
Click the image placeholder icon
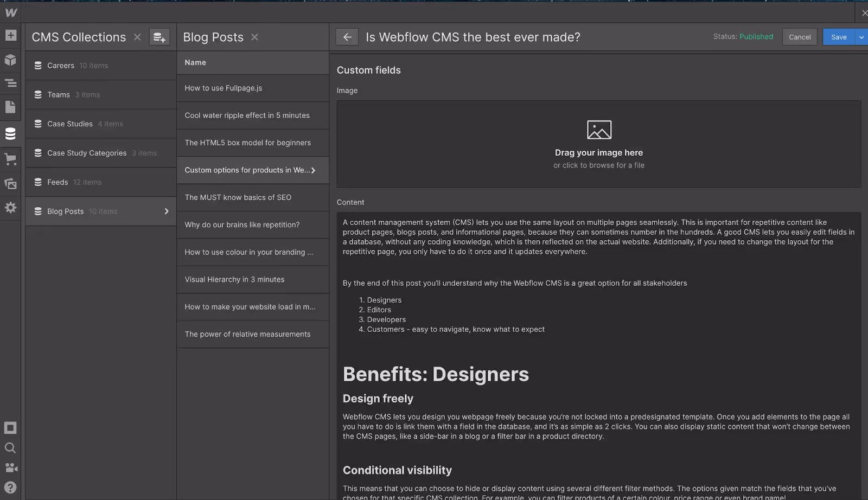[x=599, y=130]
